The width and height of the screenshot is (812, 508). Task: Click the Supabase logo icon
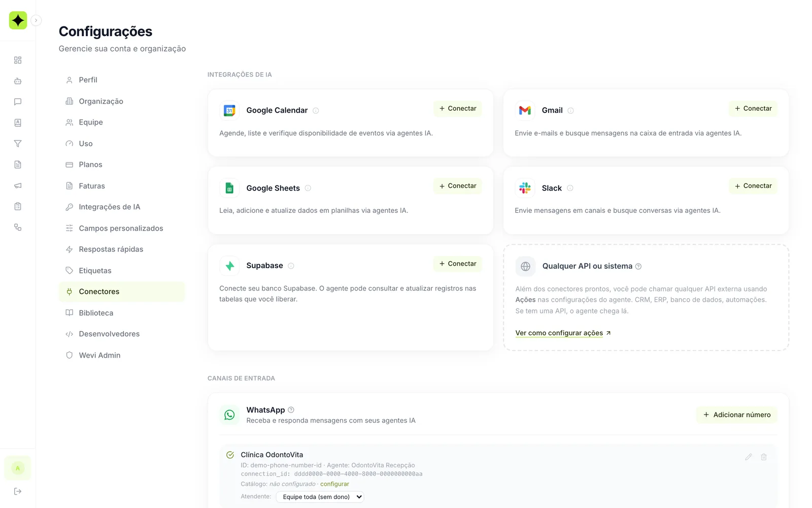click(x=229, y=266)
